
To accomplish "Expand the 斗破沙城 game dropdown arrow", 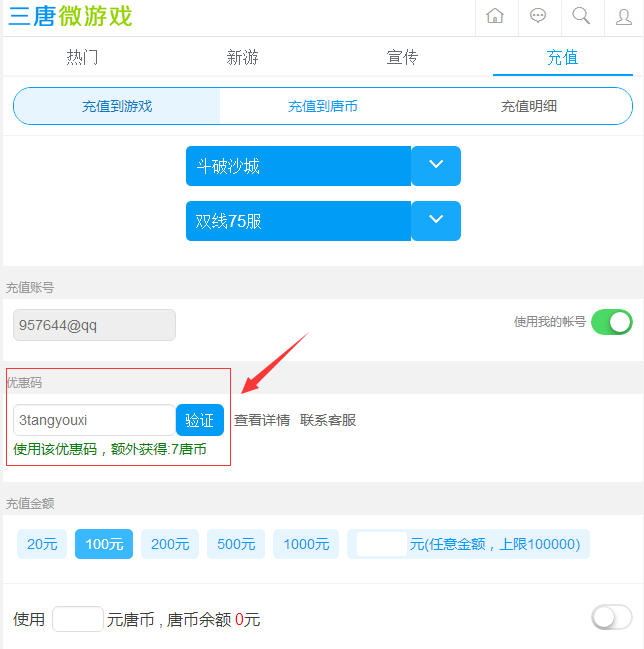I will [436, 166].
